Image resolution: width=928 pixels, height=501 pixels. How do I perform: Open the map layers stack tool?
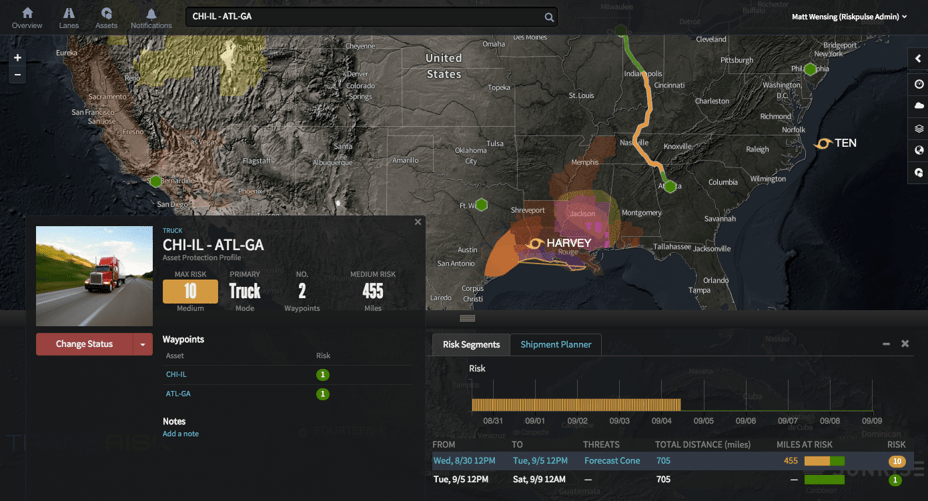click(x=918, y=129)
